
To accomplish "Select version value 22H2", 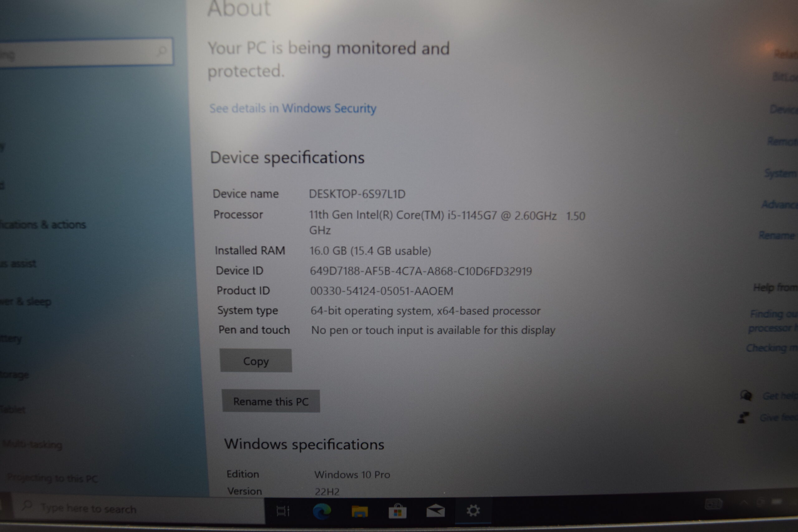I will click(x=327, y=491).
